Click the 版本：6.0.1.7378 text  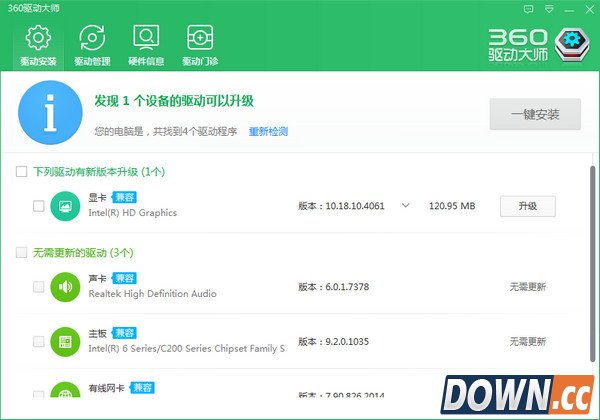[334, 287]
